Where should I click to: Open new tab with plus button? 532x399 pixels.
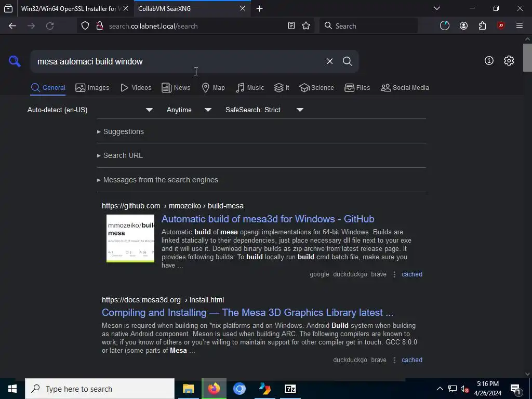coord(260,9)
